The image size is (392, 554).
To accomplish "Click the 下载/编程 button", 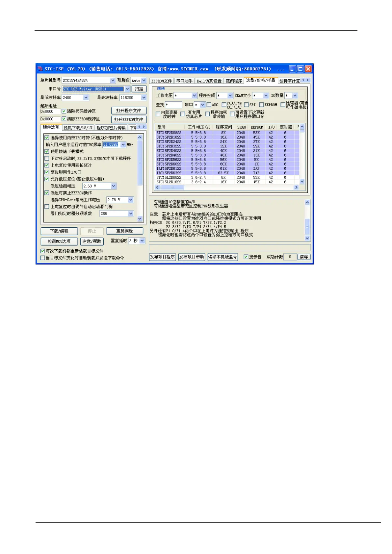I will click(x=59, y=231).
